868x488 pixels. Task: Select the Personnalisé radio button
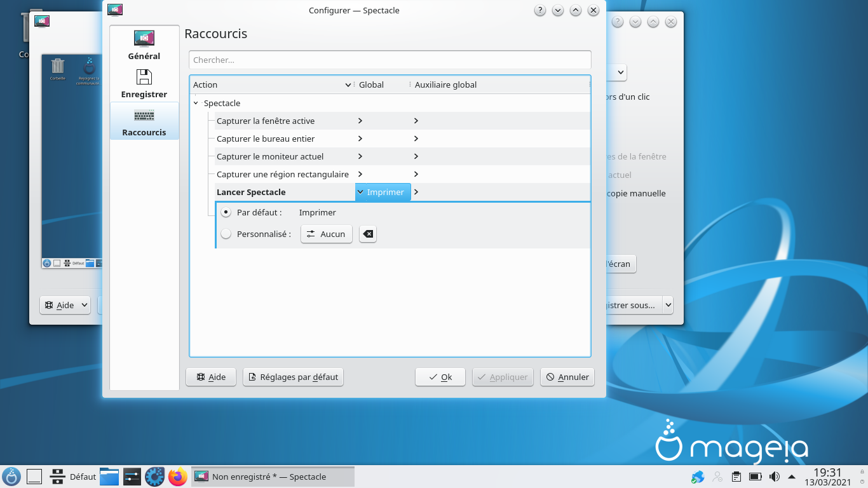[226, 234]
